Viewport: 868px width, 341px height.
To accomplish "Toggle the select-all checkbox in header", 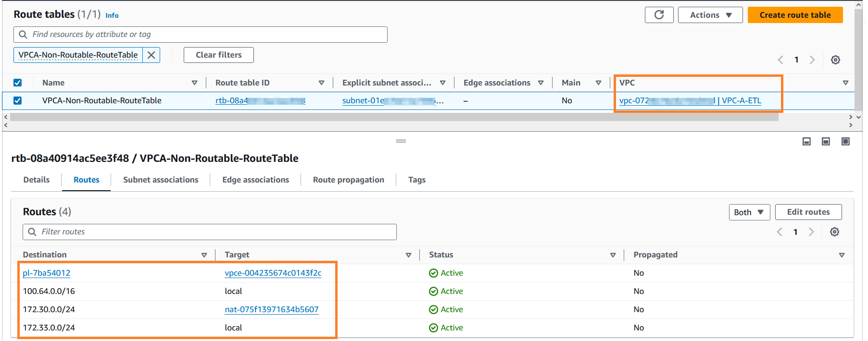I will (x=18, y=83).
